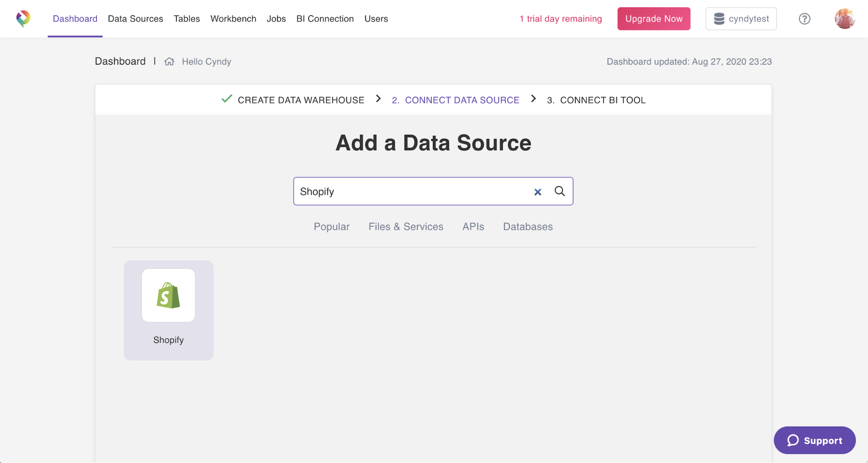Click the Dashboard updated timestamp
868x463 pixels.
689,61
